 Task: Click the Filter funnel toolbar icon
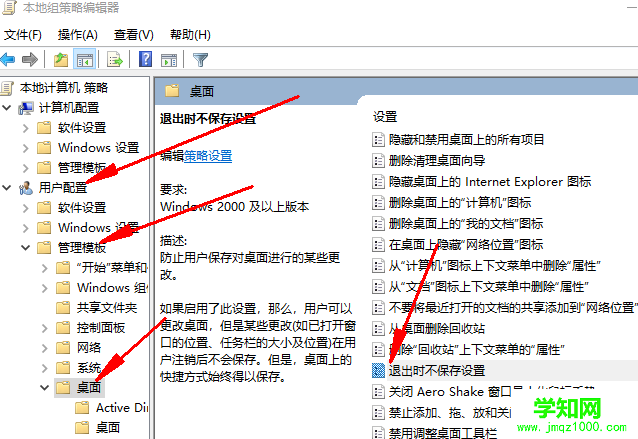(200, 60)
